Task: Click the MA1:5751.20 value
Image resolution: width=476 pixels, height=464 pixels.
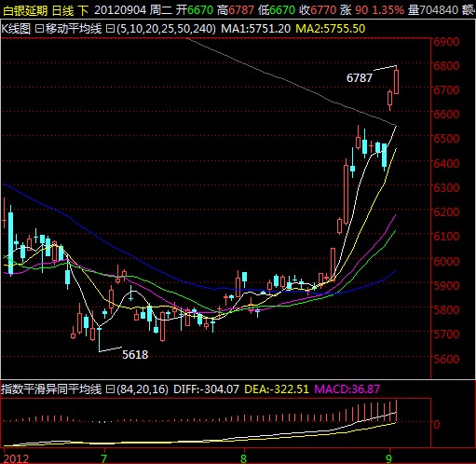Action: (x=256, y=29)
